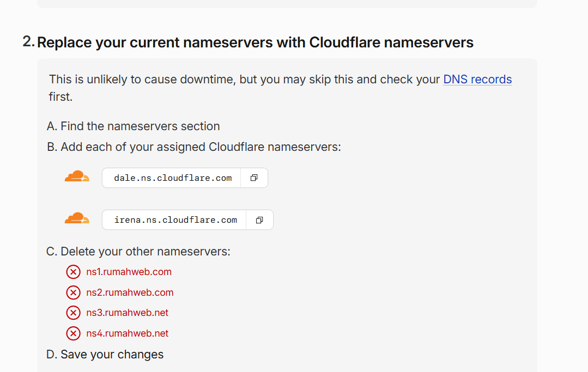The width and height of the screenshot is (588, 372).
Task: Click the 'This is unlikely to cause downtime' sentence
Action: 280,88
